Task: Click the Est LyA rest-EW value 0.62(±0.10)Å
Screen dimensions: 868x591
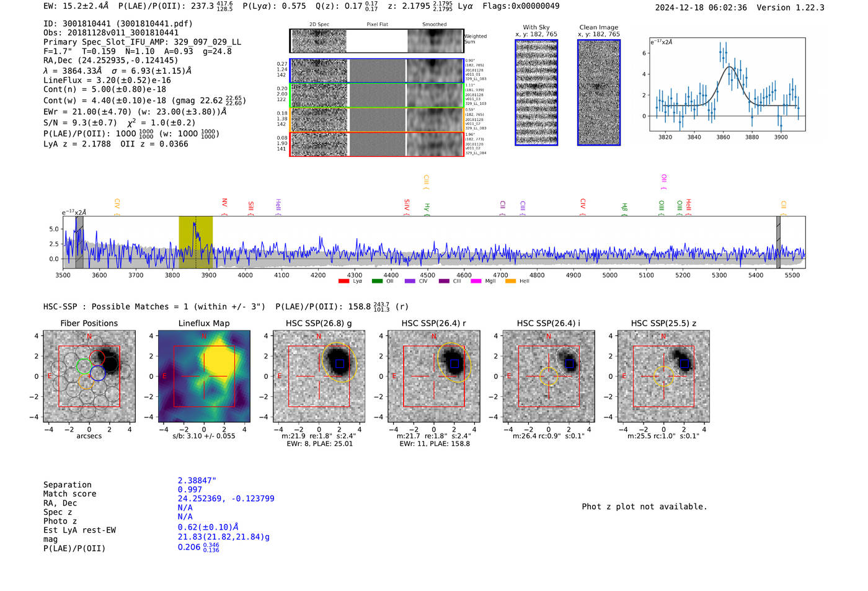Action: click(208, 527)
